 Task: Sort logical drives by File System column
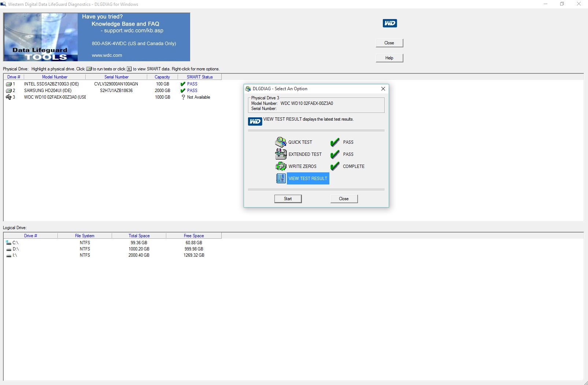click(85, 236)
